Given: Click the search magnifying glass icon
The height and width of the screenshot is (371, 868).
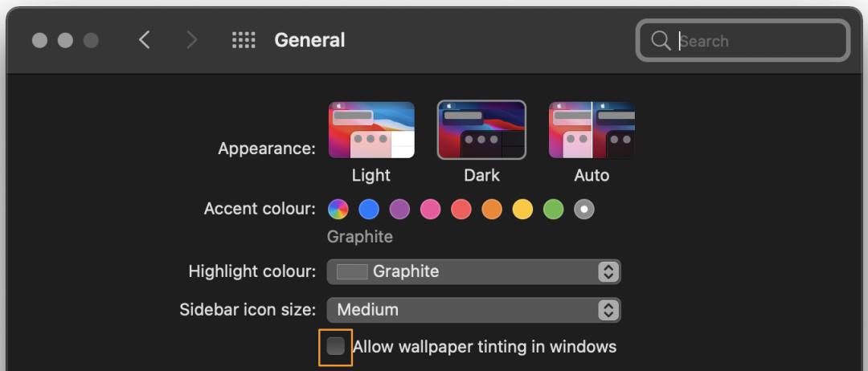Looking at the screenshot, I should pyautogui.click(x=661, y=41).
